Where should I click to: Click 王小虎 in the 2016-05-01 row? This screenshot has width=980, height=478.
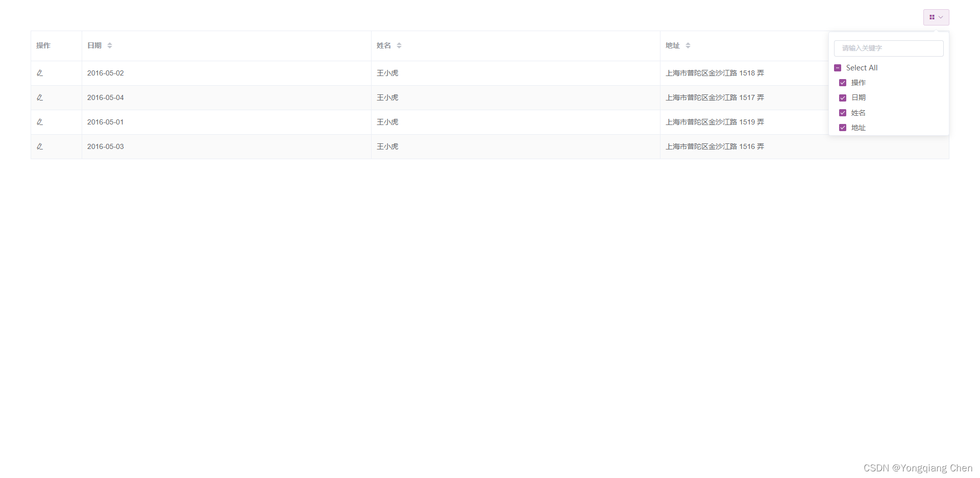(387, 122)
